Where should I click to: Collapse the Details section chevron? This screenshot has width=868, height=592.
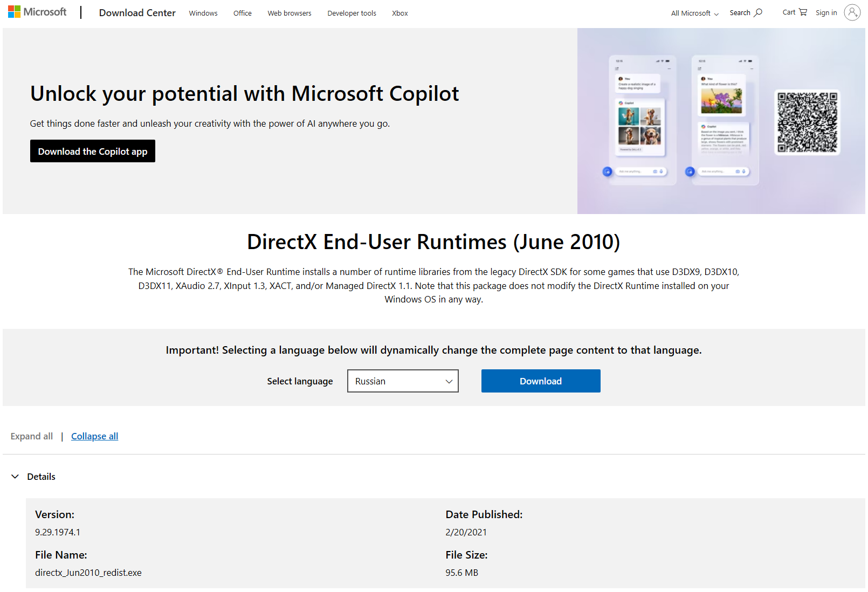15,476
